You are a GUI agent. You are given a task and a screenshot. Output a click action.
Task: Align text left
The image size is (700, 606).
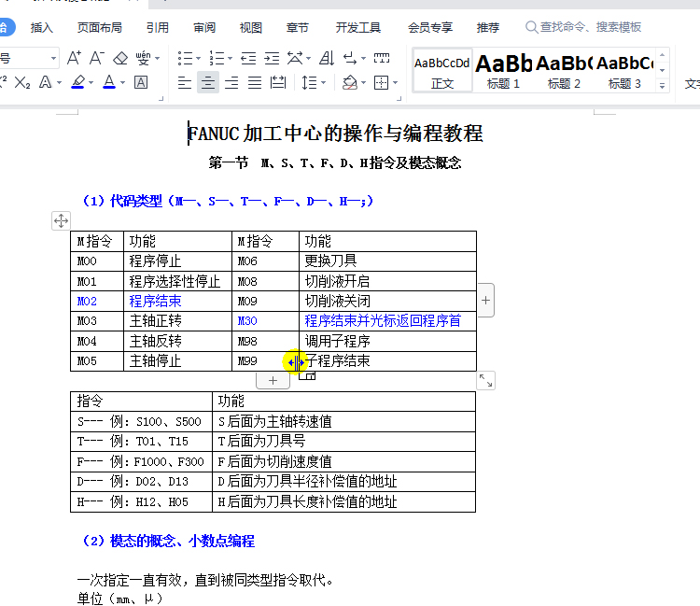click(x=185, y=82)
